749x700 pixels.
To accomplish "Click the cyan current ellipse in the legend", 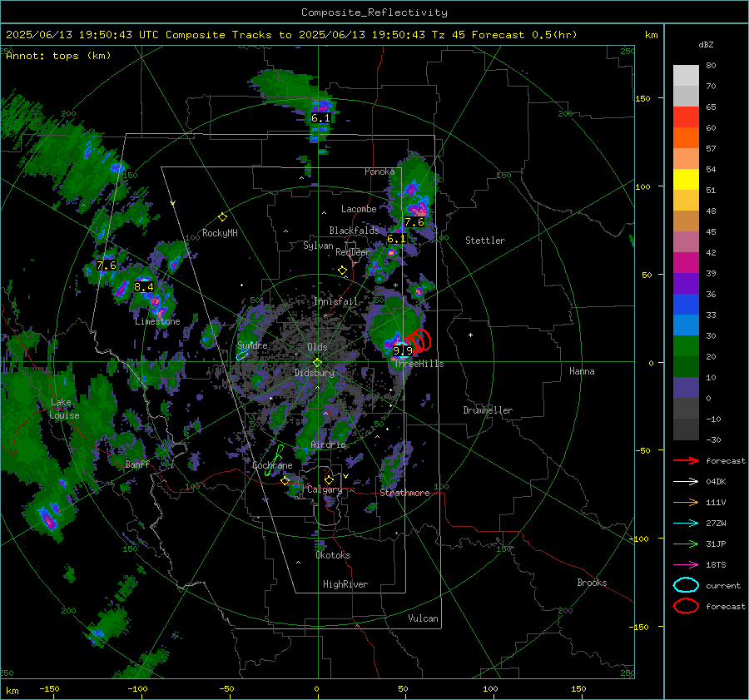I will point(686,585).
